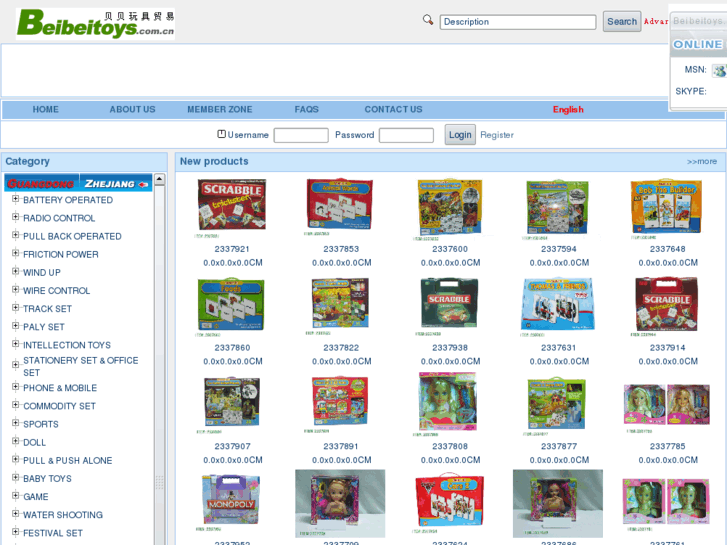The height and width of the screenshot is (545, 727).
Task: Open the PHONE & MOBILE category
Action: [x=60, y=388]
